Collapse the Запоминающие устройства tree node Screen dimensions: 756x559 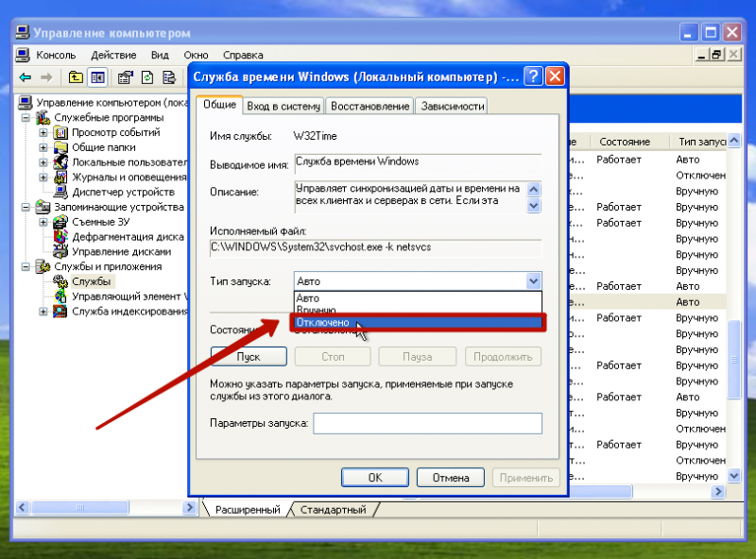(x=26, y=207)
